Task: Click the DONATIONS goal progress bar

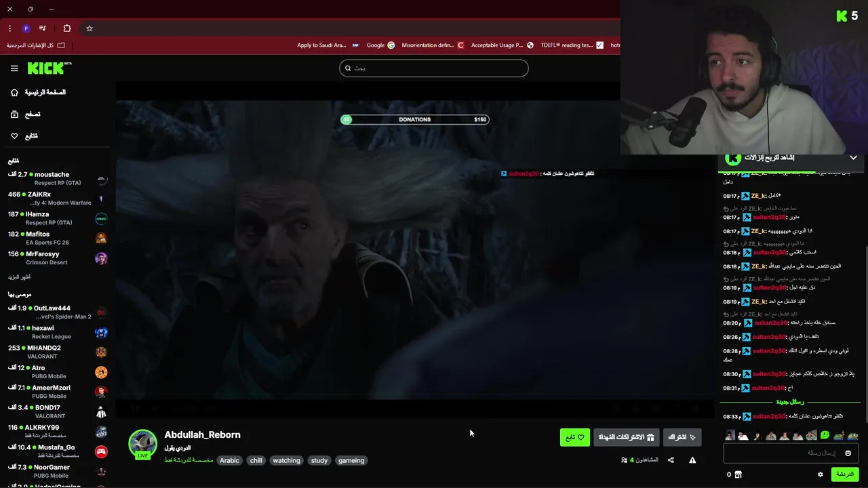Action: 414,119
